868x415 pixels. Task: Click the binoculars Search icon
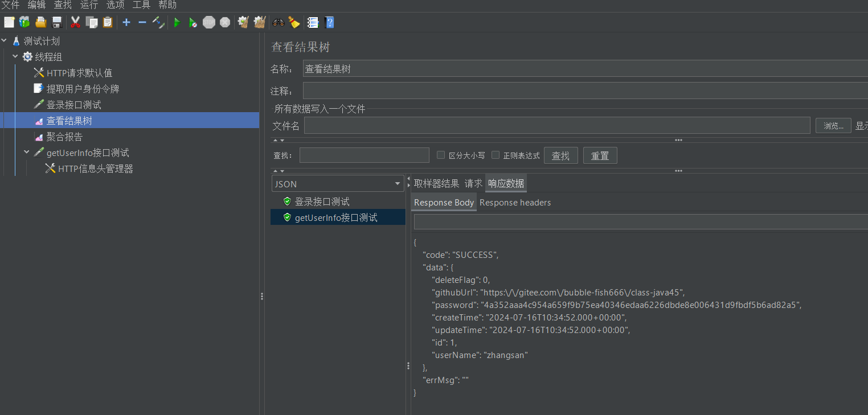[x=279, y=22]
